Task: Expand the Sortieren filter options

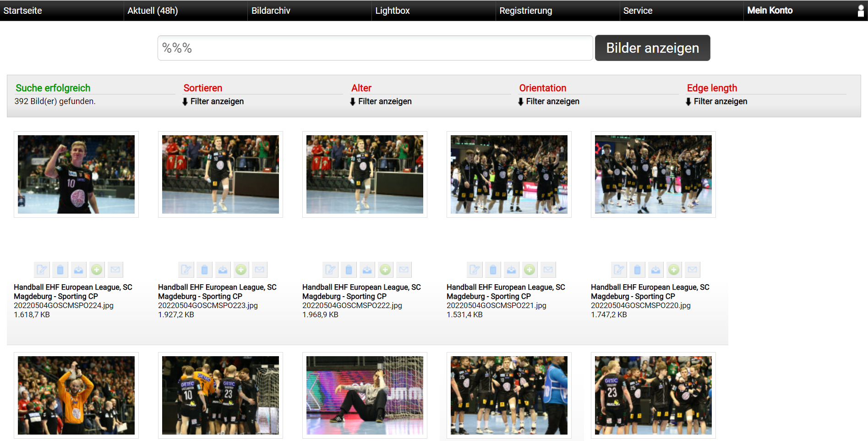Action: (213, 101)
